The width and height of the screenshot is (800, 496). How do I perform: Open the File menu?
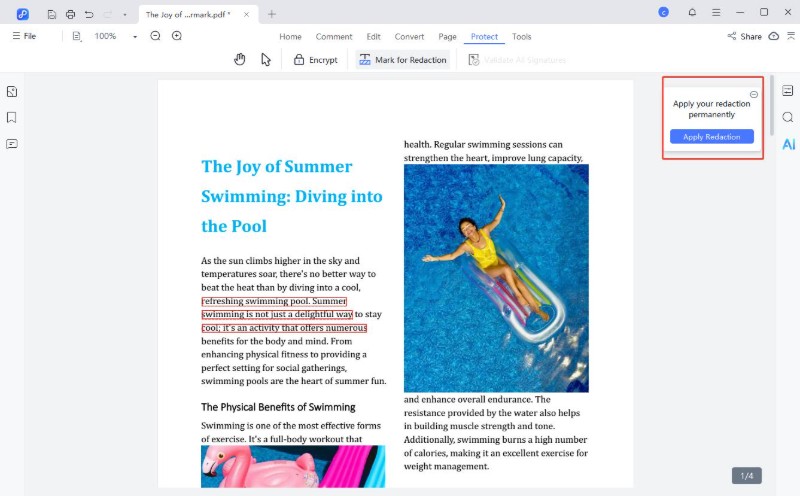(x=24, y=36)
